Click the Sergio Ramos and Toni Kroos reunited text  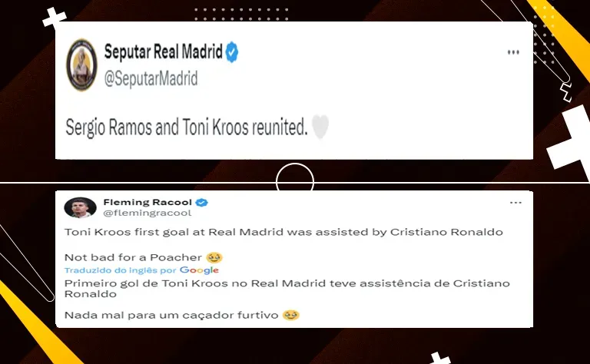click(x=187, y=127)
